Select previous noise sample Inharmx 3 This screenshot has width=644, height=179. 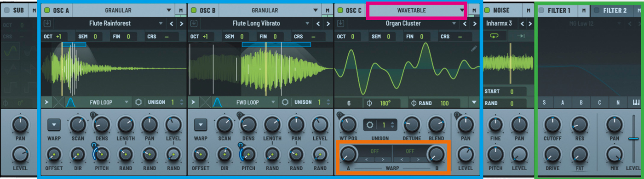point(522,23)
